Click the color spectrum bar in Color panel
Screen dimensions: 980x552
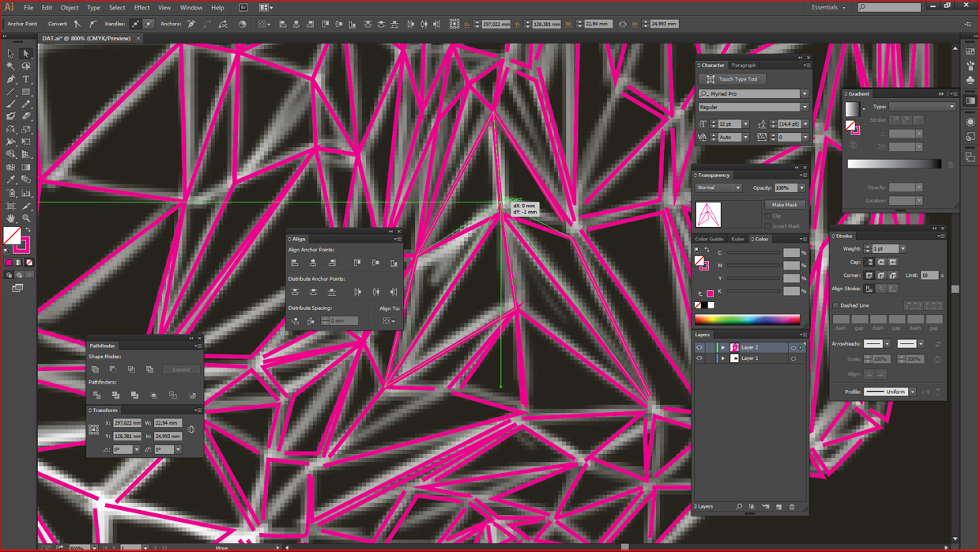pos(747,319)
